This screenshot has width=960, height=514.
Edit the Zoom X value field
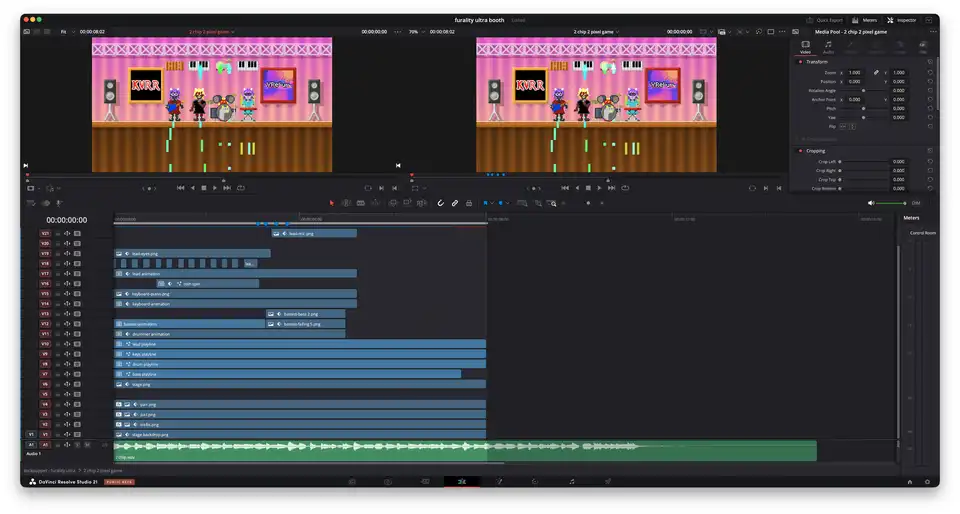855,72
